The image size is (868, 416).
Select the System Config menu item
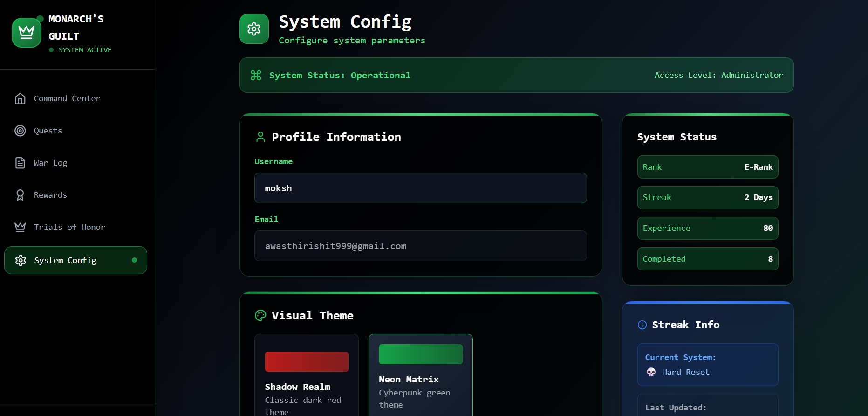coord(75,260)
